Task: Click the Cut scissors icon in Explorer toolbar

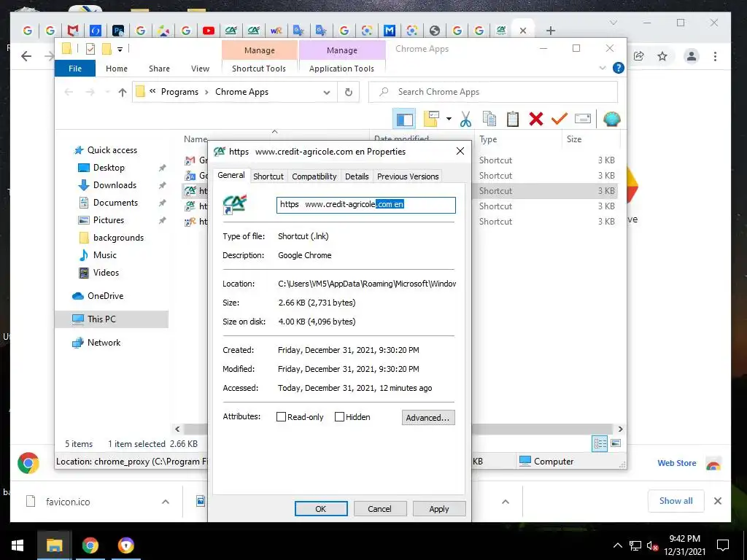Action: pos(465,119)
